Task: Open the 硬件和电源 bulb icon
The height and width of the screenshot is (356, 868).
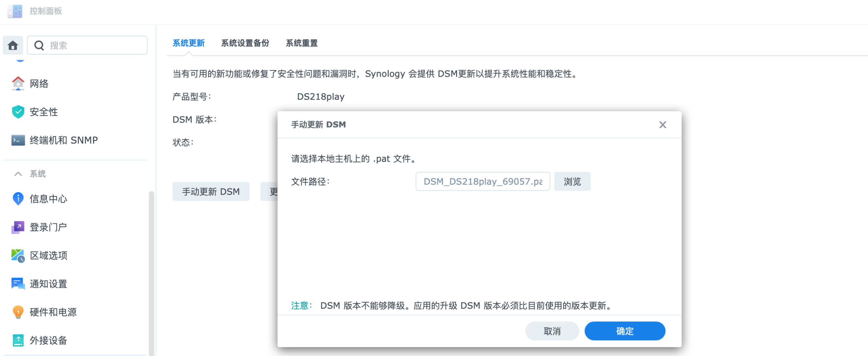Action: pyautogui.click(x=18, y=312)
